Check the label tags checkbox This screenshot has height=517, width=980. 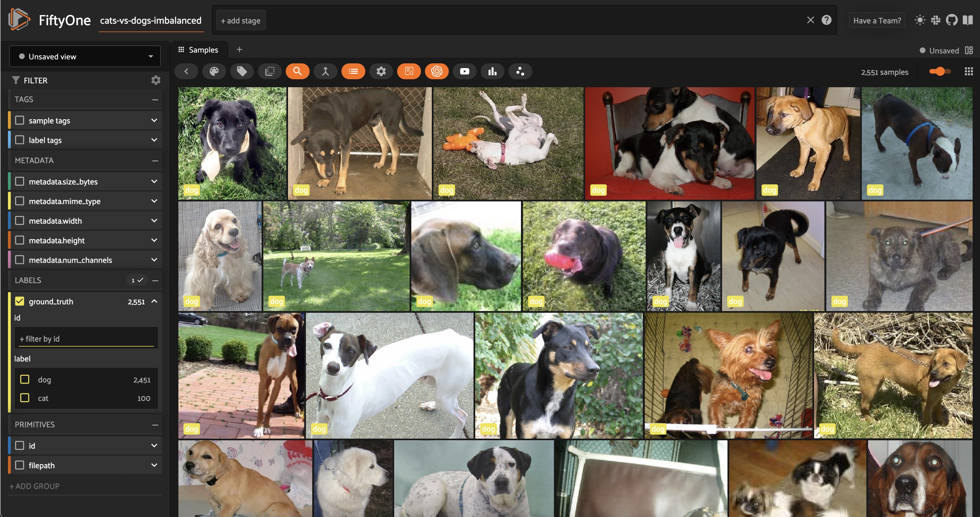tap(19, 140)
